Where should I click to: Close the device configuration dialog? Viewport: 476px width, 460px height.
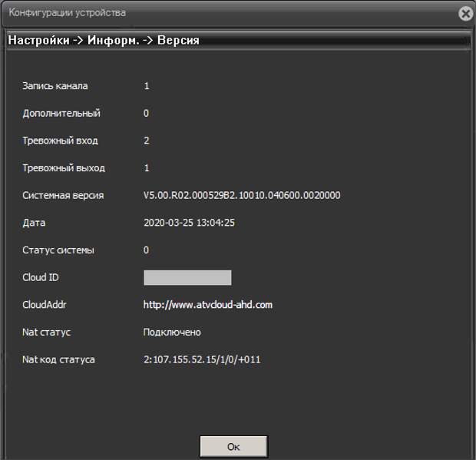coord(466,14)
